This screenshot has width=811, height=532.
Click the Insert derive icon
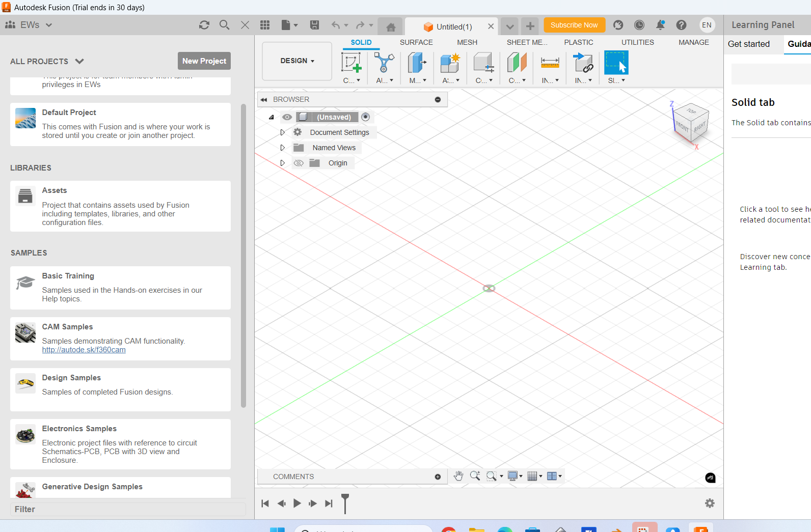pyautogui.click(x=583, y=63)
